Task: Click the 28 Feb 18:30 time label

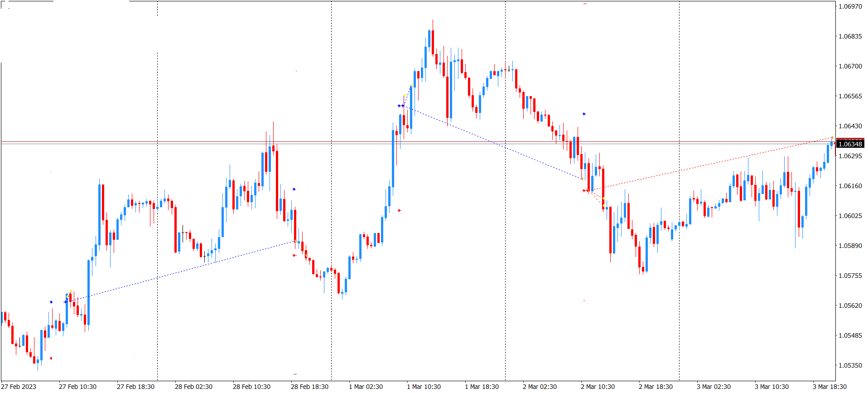Action: [309, 387]
